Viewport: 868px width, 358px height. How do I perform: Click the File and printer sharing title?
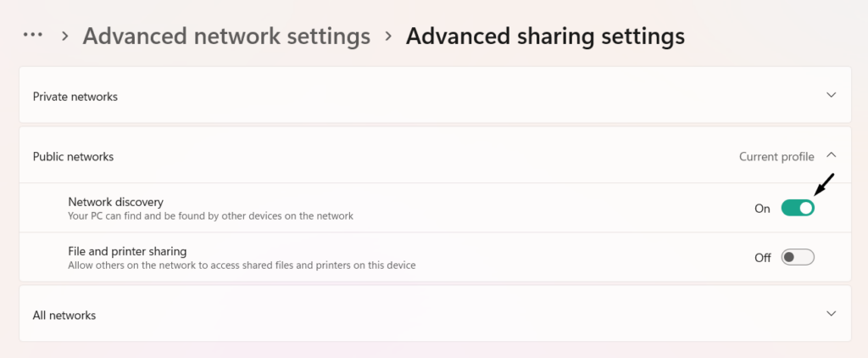(127, 251)
